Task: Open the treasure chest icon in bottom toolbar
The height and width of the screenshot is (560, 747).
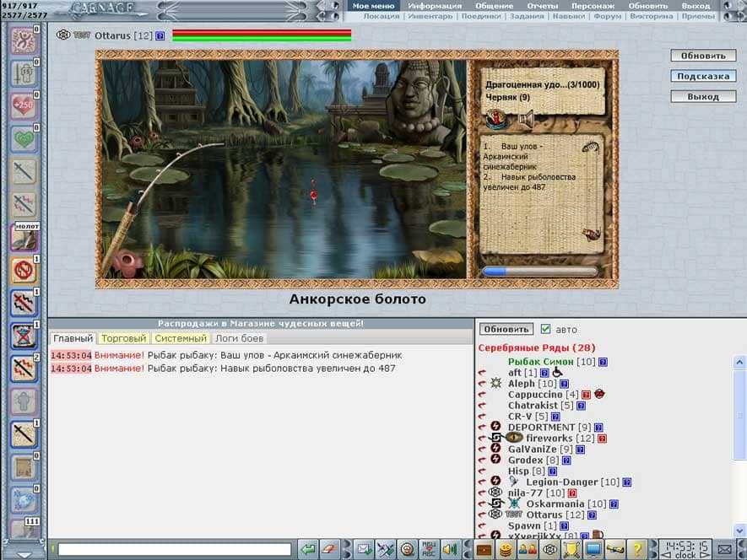Action: tap(484, 549)
